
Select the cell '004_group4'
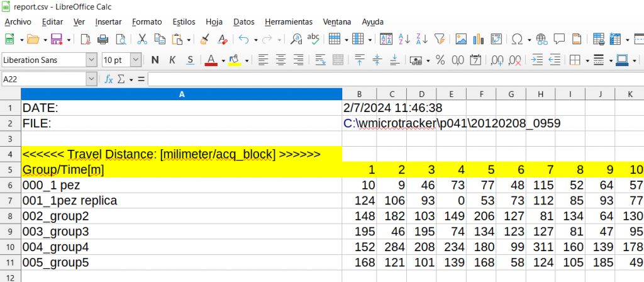tap(182, 247)
